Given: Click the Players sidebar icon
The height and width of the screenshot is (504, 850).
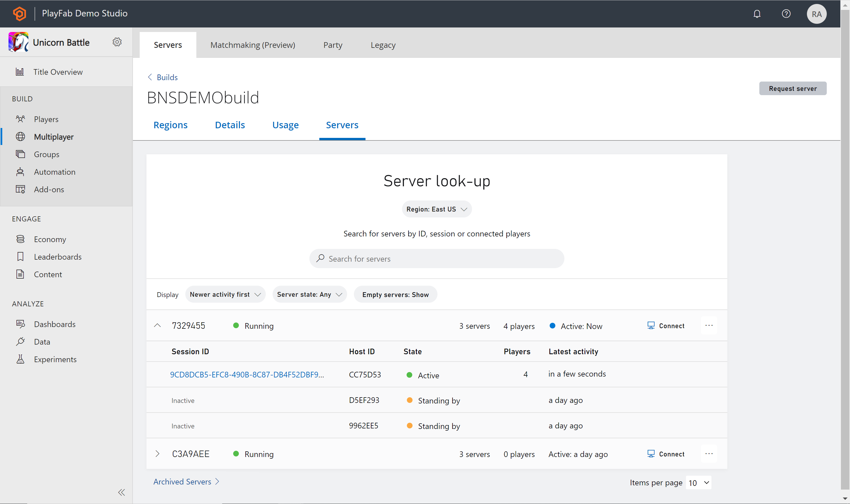Looking at the screenshot, I should point(20,119).
